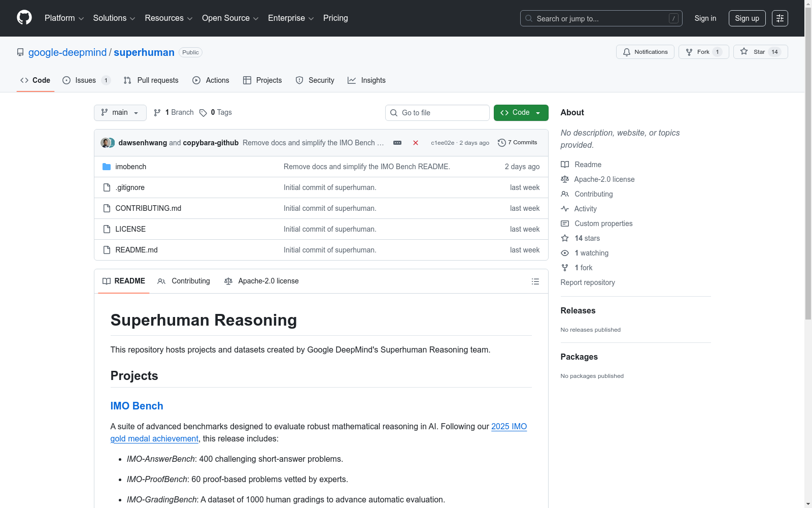This screenshot has height=508, width=812.
Task: Go to the Security tab
Action: pyautogui.click(x=315, y=80)
